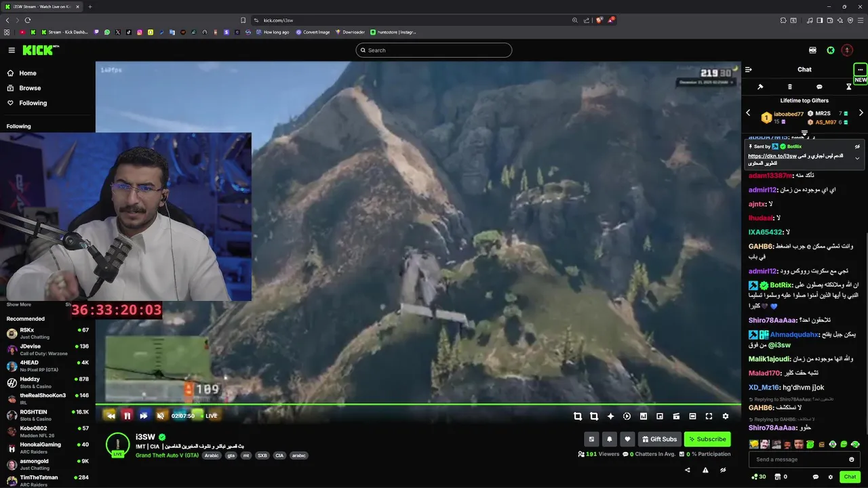
Task: Open stream stats chart icon
Action: point(643,416)
